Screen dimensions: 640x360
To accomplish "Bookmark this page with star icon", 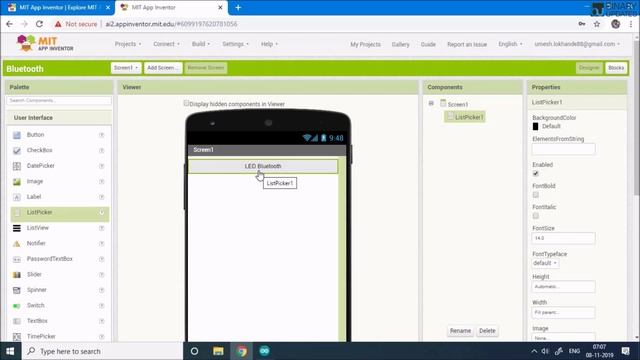I will [597, 24].
